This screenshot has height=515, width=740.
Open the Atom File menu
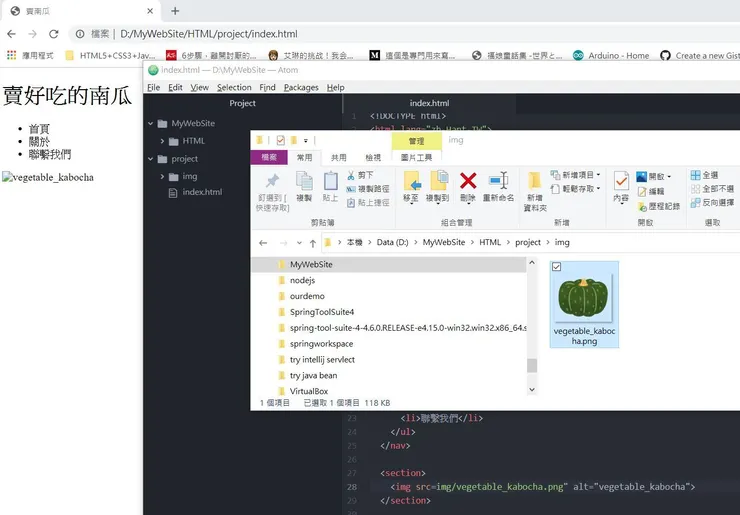153,87
